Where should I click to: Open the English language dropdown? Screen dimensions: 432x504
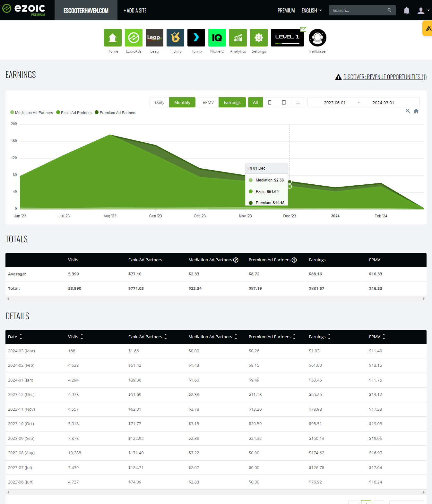click(x=312, y=11)
